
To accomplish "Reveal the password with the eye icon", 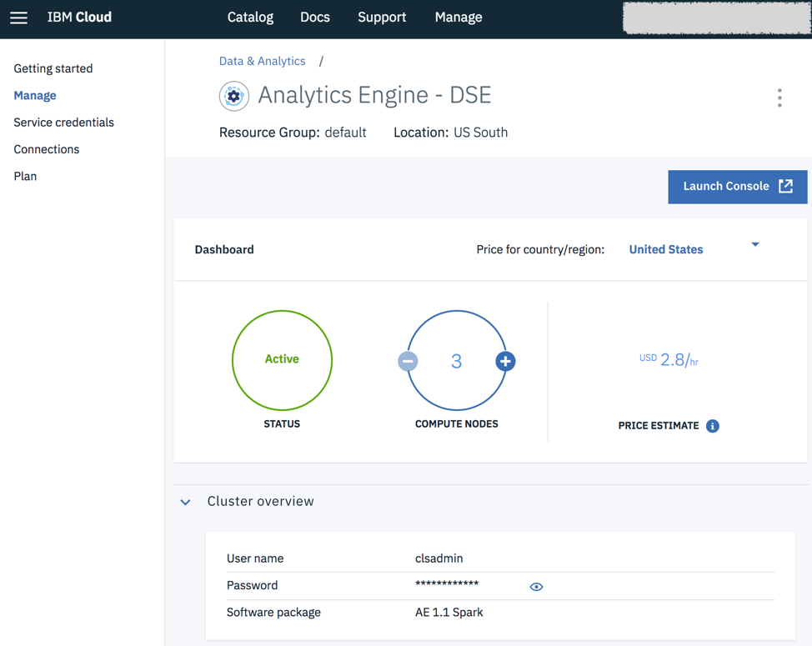I will pos(537,587).
